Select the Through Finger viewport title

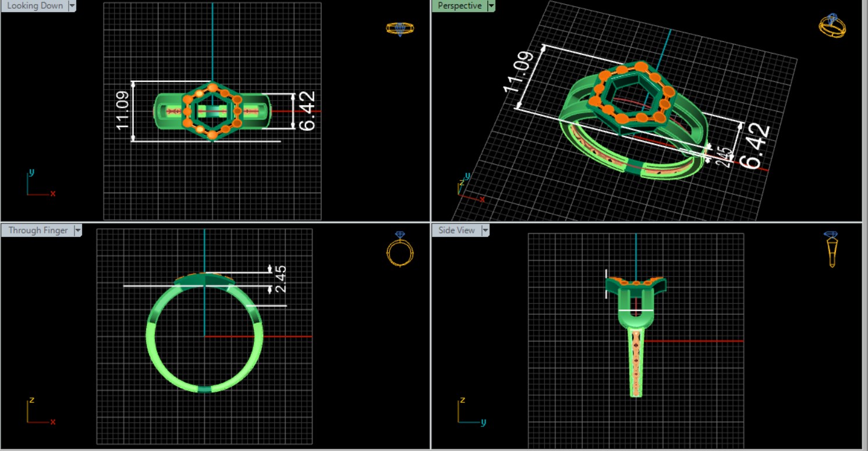coord(38,230)
